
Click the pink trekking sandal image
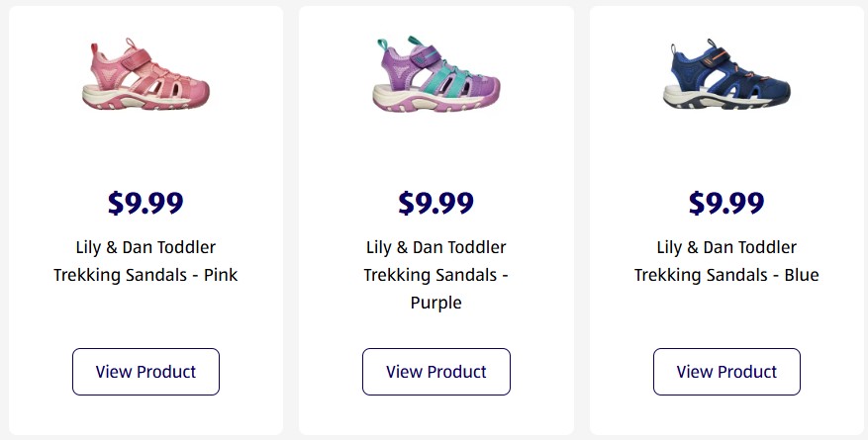point(145,75)
